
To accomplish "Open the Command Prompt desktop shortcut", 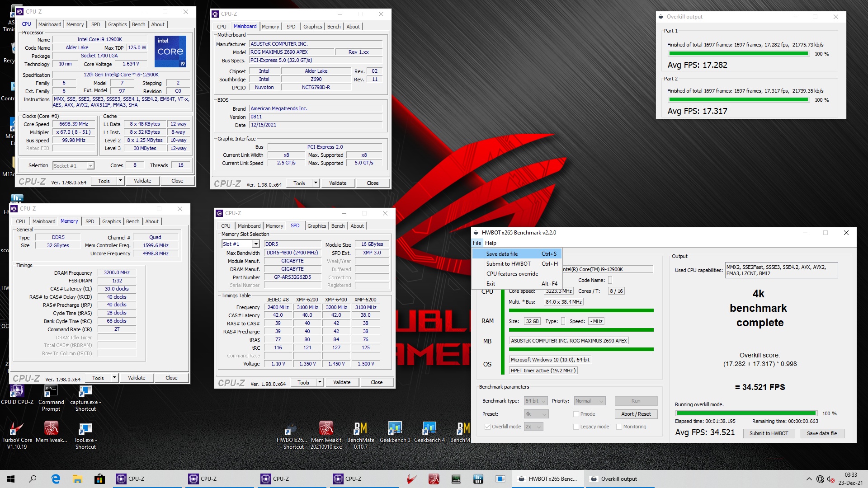I will tap(51, 398).
